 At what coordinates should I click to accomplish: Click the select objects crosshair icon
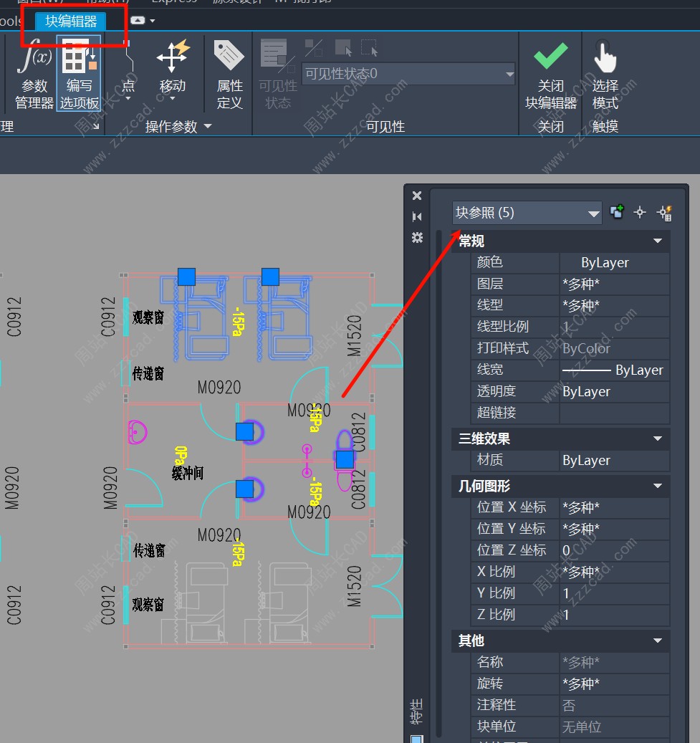[640, 212]
